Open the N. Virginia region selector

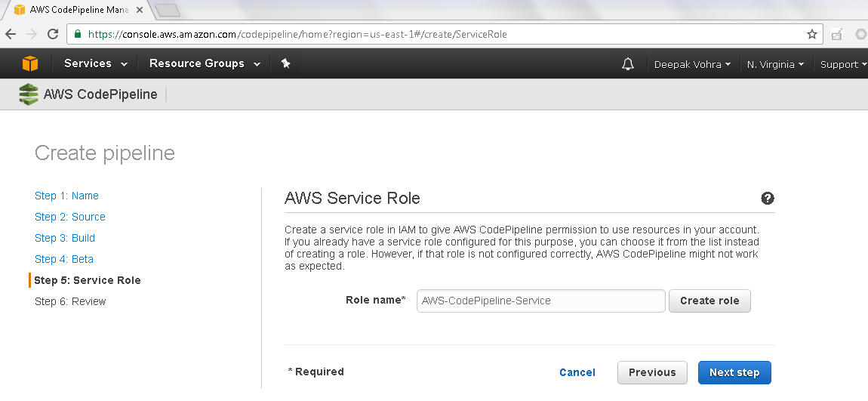point(775,64)
